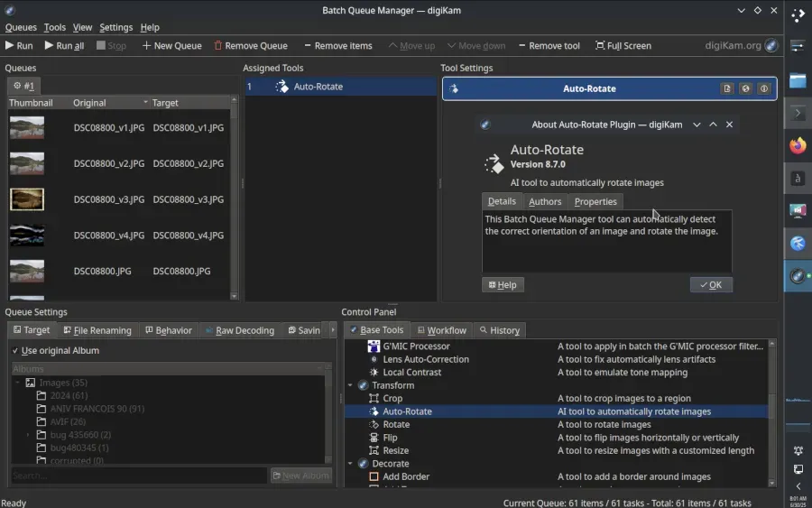812x508 pixels.
Task: Click Remove items in the toolbar
Action: point(337,46)
